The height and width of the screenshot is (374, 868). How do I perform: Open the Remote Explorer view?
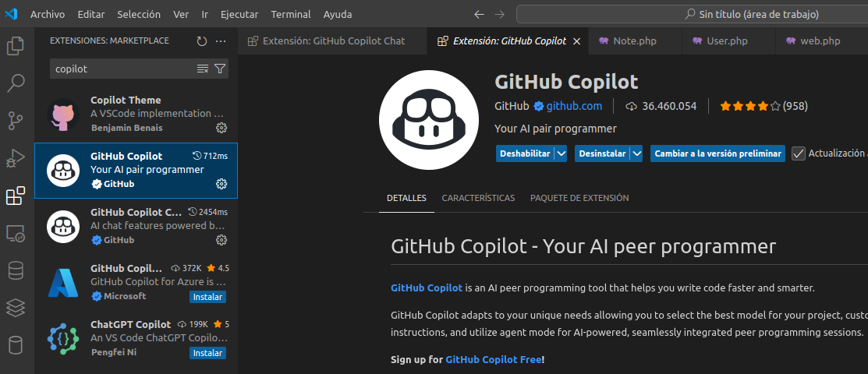(x=16, y=234)
